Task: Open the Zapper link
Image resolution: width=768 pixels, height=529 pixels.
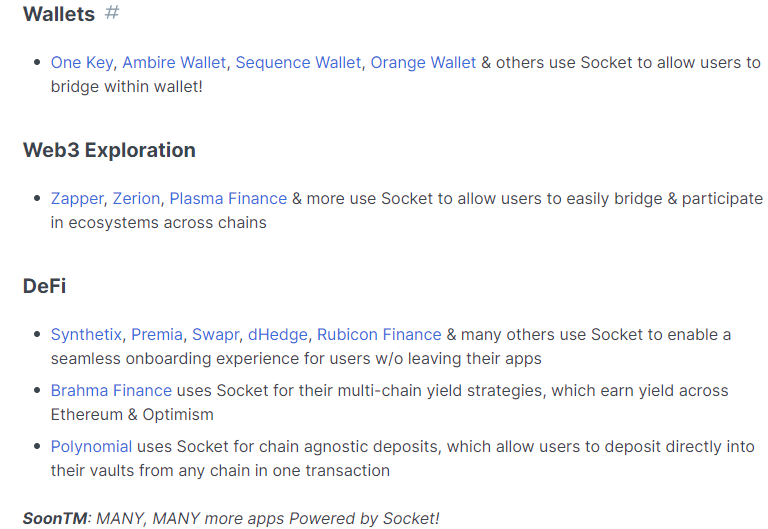Action: (x=77, y=199)
